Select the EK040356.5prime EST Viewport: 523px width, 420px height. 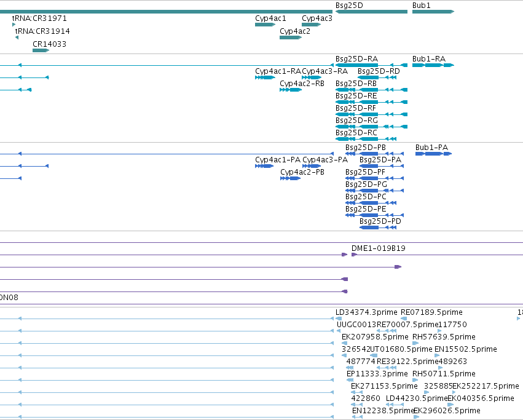point(450,405)
